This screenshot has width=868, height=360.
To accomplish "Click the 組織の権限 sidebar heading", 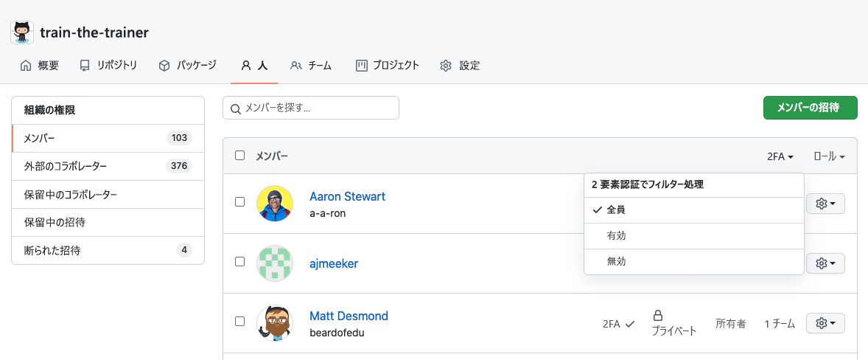I will pyautogui.click(x=50, y=110).
